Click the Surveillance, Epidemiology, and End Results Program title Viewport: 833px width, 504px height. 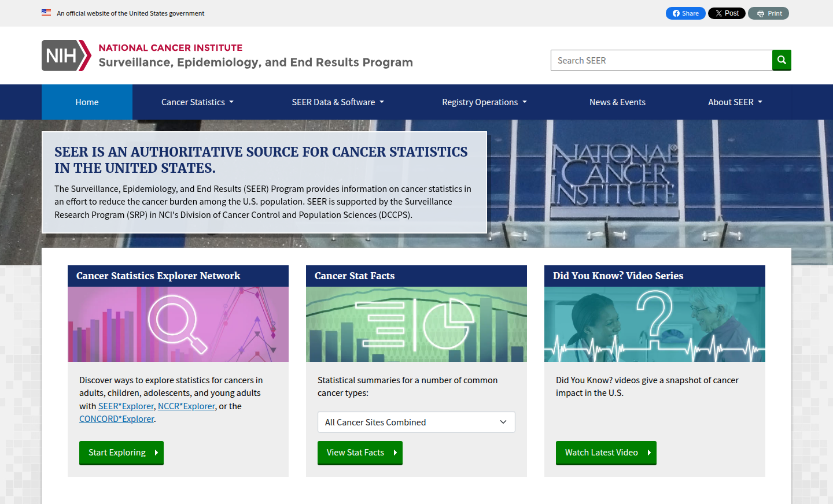pyautogui.click(x=256, y=62)
